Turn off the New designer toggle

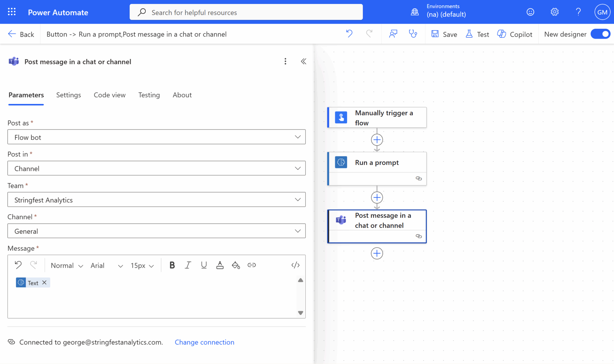[x=600, y=34]
